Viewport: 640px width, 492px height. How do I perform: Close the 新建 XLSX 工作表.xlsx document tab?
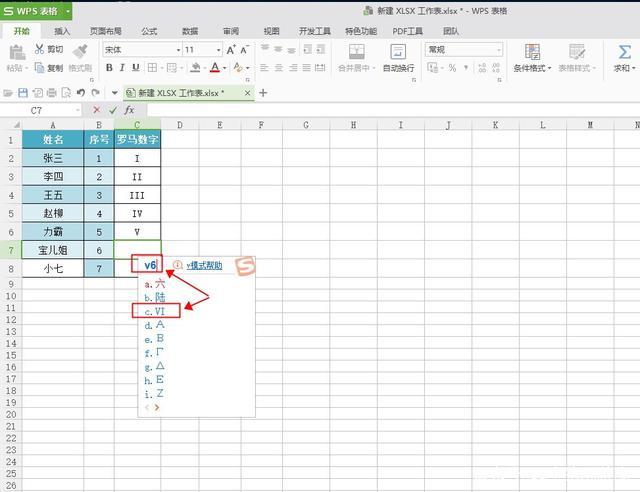(247, 93)
